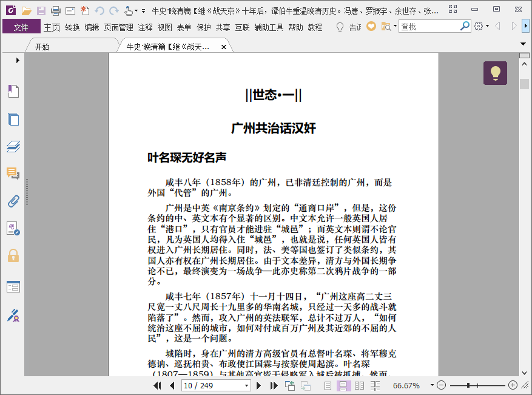Open the 共享 ribbon tab

[x=223, y=27]
